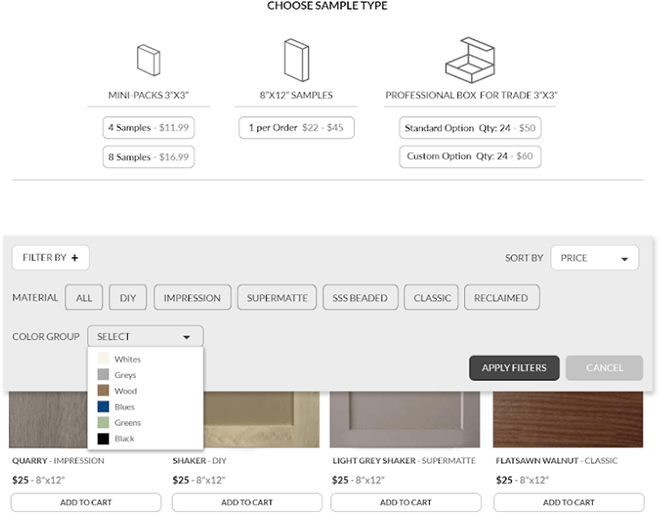Select Greens in the color dropdown
The width and height of the screenshot is (659, 513).
pyautogui.click(x=127, y=423)
